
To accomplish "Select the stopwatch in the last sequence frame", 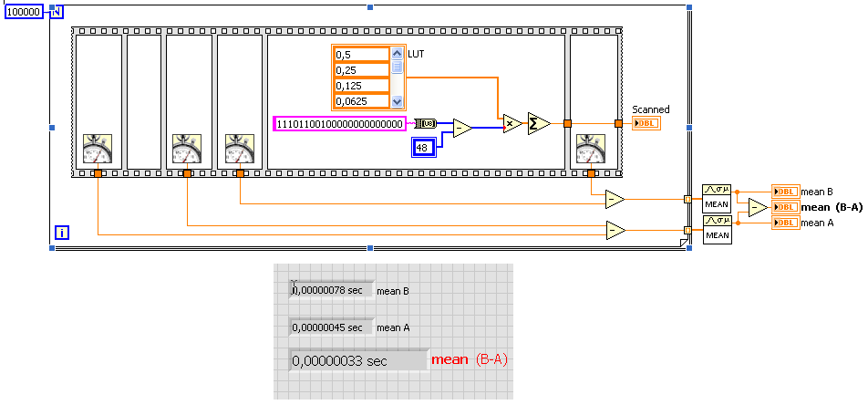I will click(x=591, y=149).
